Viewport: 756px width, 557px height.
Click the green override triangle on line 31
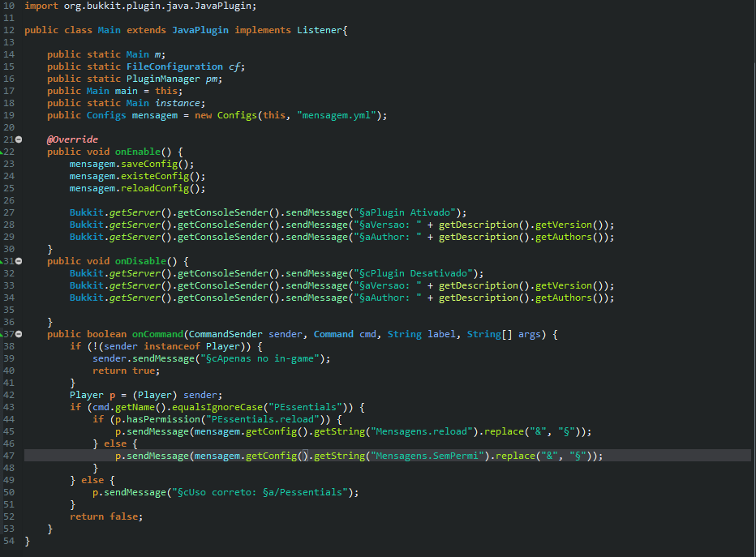click(x=2, y=261)
